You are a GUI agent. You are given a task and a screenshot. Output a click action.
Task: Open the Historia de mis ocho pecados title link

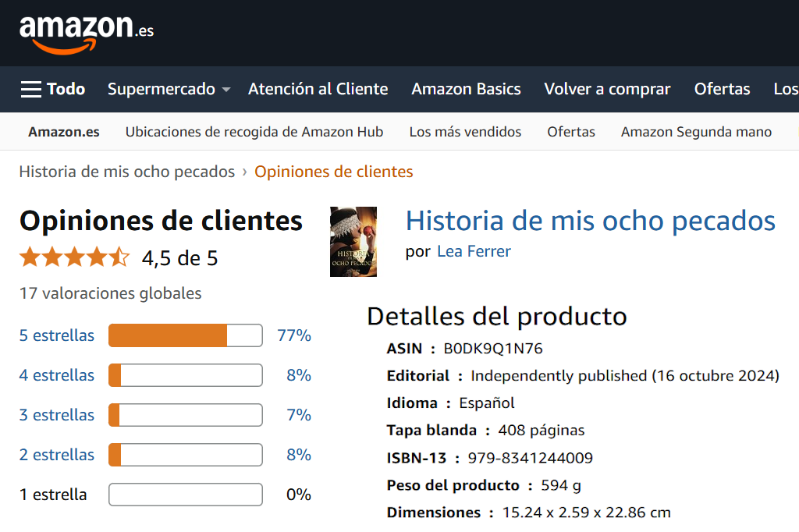[590, 222]
